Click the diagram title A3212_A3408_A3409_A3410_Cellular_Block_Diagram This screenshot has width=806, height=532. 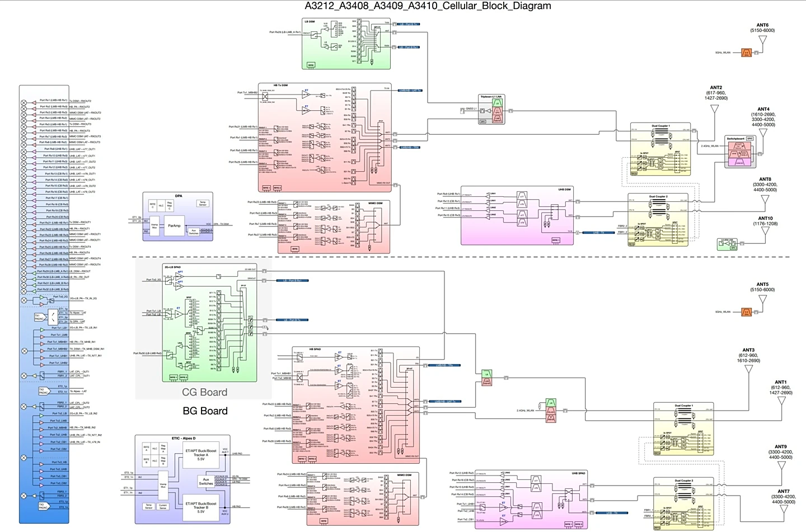point(428,6)
